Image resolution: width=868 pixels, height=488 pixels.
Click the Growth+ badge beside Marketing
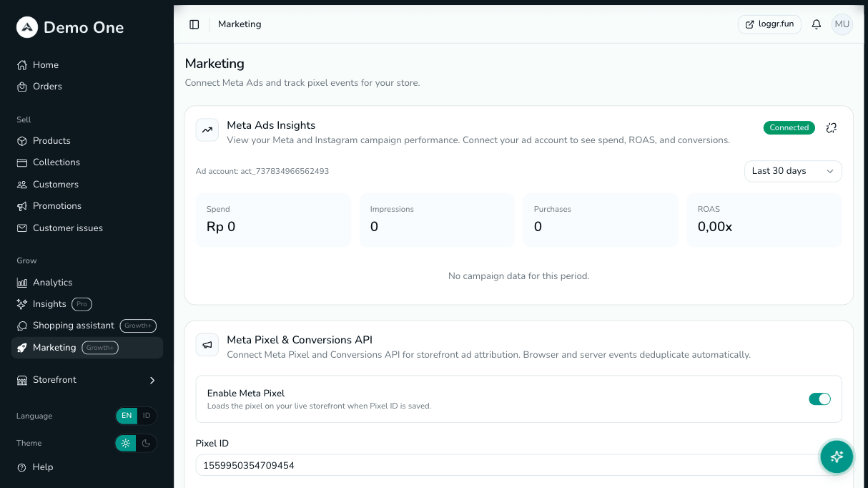(100, 348)
